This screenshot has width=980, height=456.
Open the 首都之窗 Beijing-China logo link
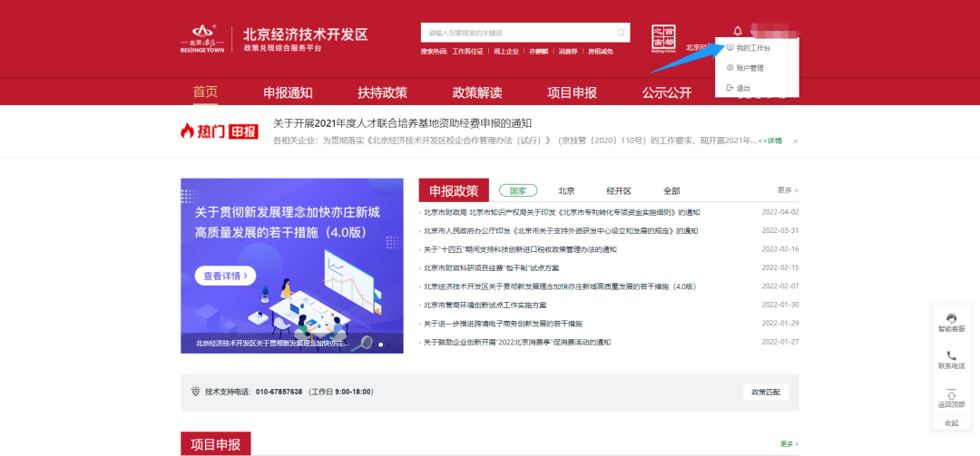point(663,39)
